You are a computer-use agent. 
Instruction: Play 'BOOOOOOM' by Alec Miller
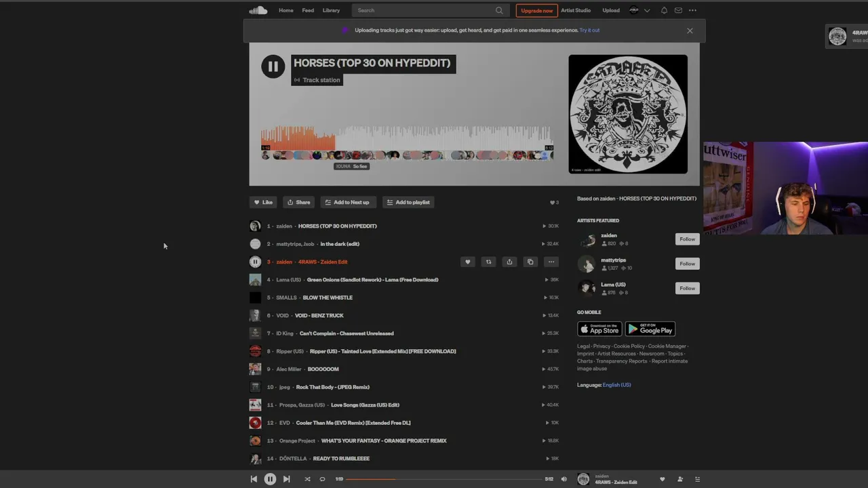click(x=406, y=369)
